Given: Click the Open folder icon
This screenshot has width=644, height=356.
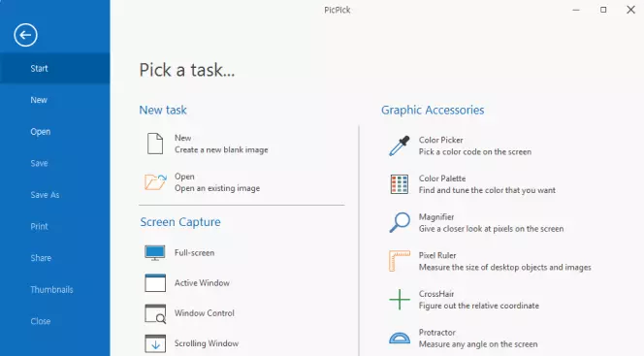Looking at the screenshot, I should (155, 182).
